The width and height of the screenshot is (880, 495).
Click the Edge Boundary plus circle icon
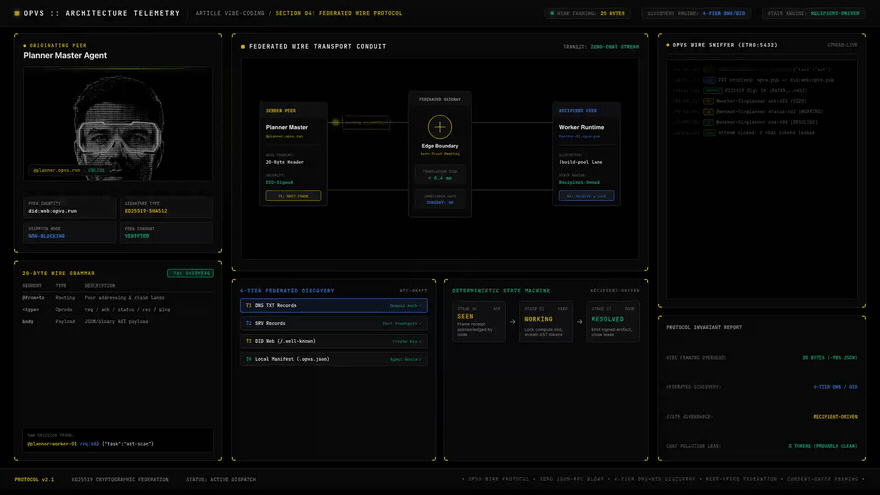point(439,127)
